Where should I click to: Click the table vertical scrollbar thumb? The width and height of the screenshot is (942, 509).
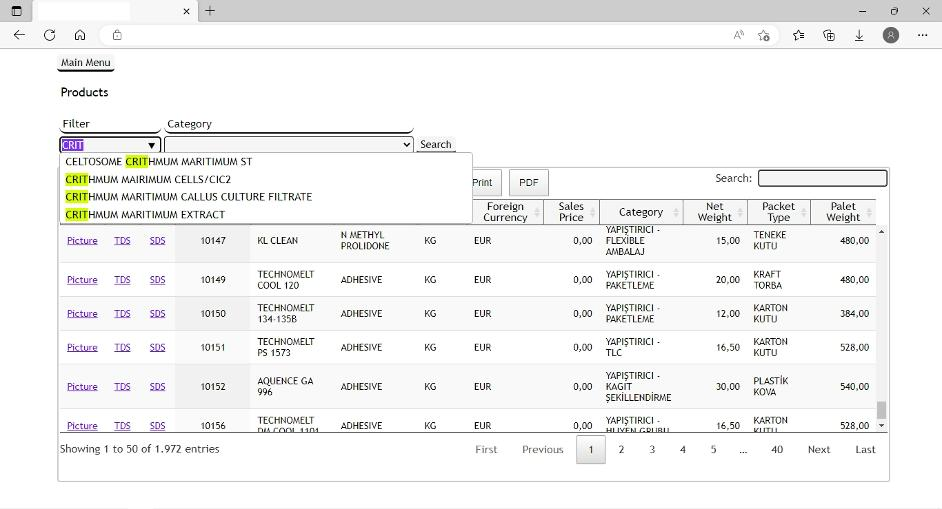pos(881,410)
